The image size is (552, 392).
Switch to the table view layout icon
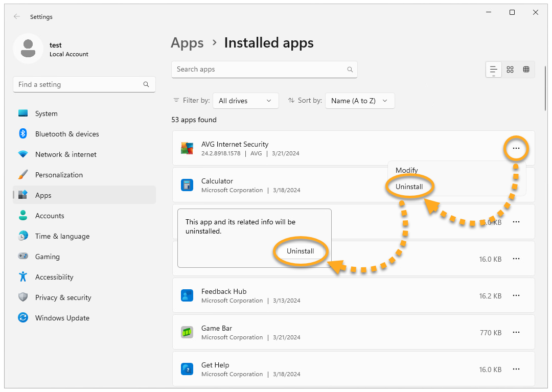pyautogui.click(x=526, y=70)
